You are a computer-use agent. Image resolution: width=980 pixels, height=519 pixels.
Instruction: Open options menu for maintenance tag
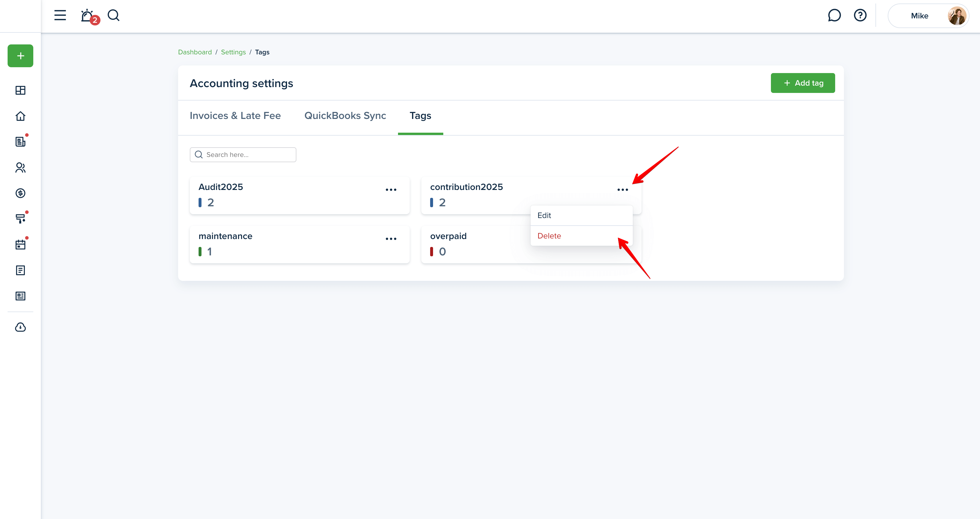[391, 238]
